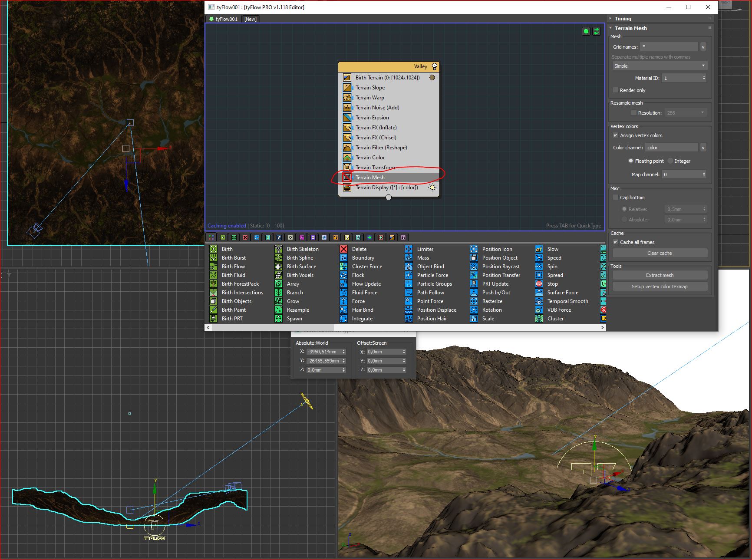Image resolution: width=752 pixels, height=560 pixels.
Task: Open the [New] flow tab
Action: click(x=251, y=19)
